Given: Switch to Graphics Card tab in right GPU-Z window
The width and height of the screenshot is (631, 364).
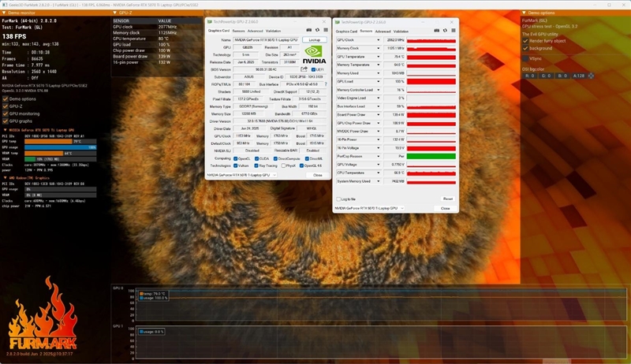Looking at the screenshot, I should [x=346, y=31].
